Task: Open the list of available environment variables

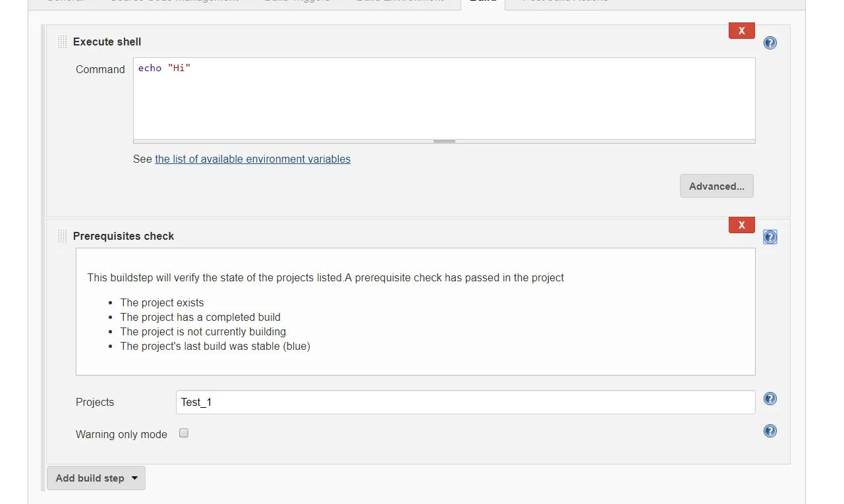Action: pyautogui.click(x=252, y=159)
